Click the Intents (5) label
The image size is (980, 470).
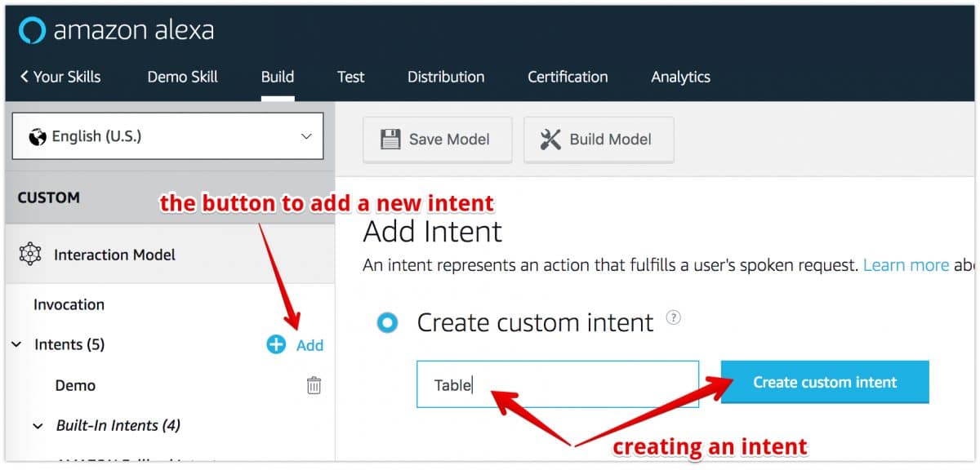(x=69, y=344)
